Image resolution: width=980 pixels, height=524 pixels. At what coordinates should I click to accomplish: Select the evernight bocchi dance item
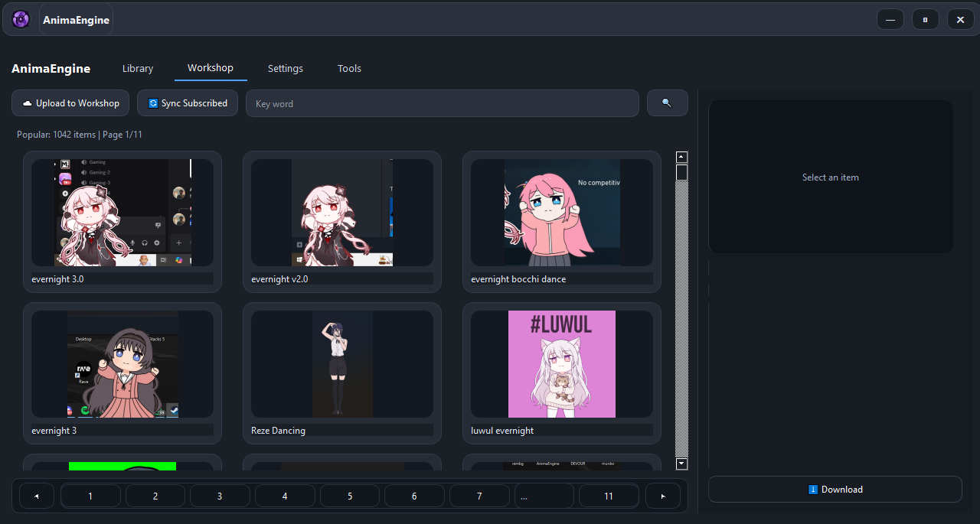coord(562,213)
